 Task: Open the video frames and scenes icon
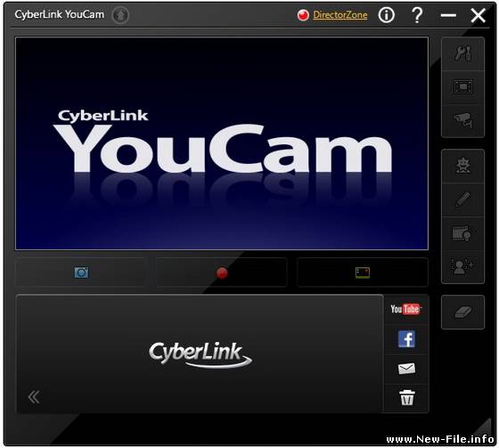pyautogui.click(x=462, y=233)
